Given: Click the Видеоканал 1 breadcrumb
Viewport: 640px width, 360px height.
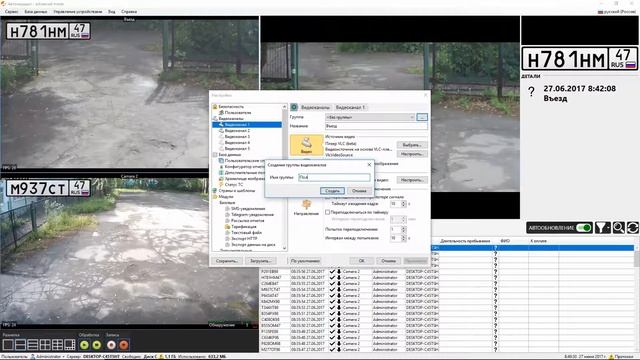Looking at the screenshot, I should [350, 107].
